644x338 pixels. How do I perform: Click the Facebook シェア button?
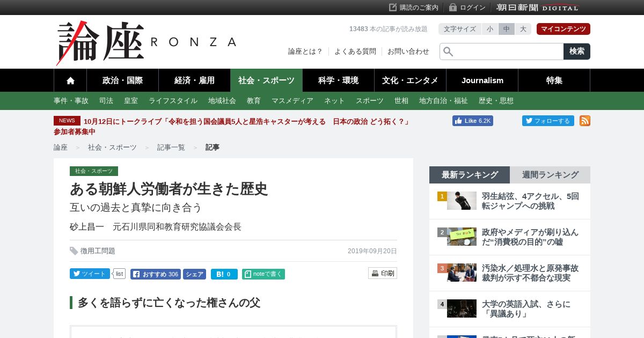(194, 274)
